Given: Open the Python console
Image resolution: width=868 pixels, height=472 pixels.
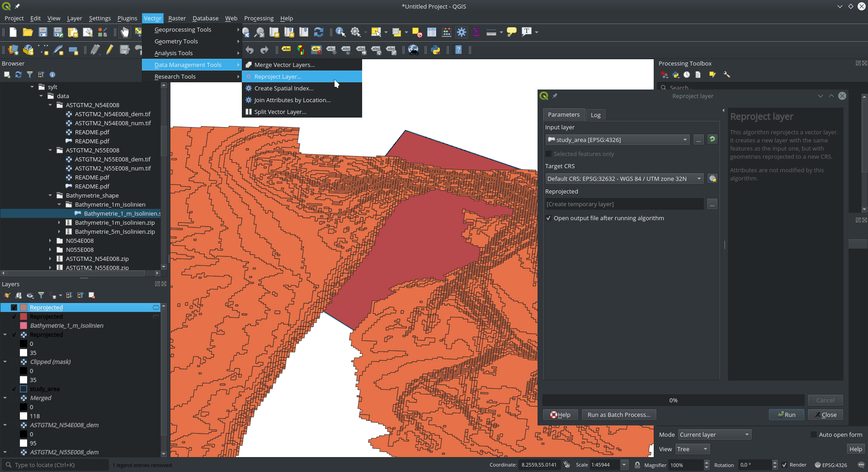Looking at the screenshot, I should [x=436, y=50].
